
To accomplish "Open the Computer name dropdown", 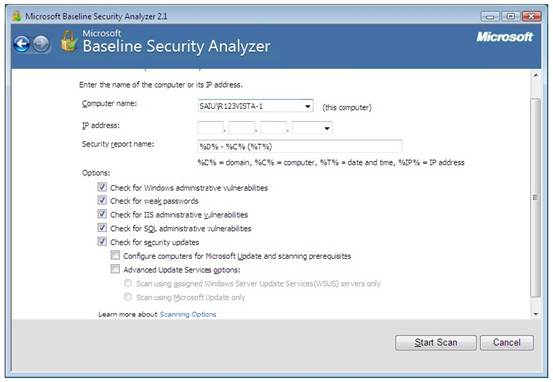I will tap(308, 106).
